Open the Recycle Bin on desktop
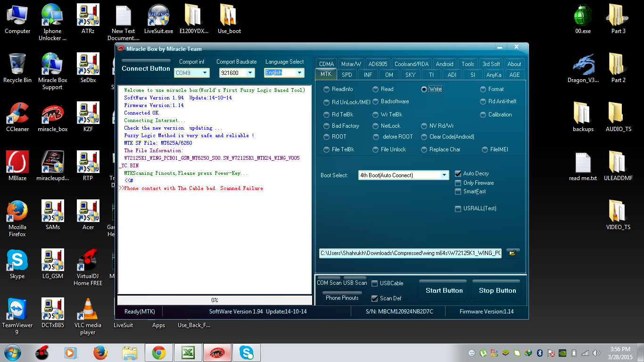Viewport: 644px width, 362px height. pyautogui.click(x=17, y=68)
